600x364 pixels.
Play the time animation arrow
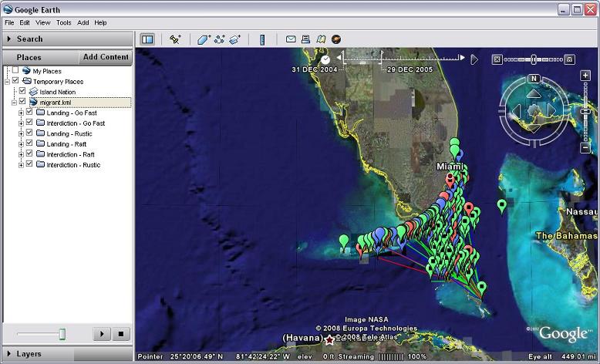pyautogui.click(x=474, y=59)
